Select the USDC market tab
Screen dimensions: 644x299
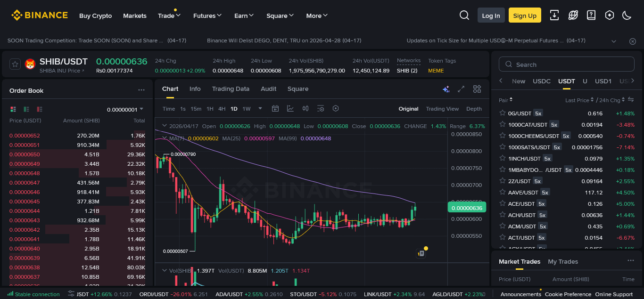coord(542,81)
